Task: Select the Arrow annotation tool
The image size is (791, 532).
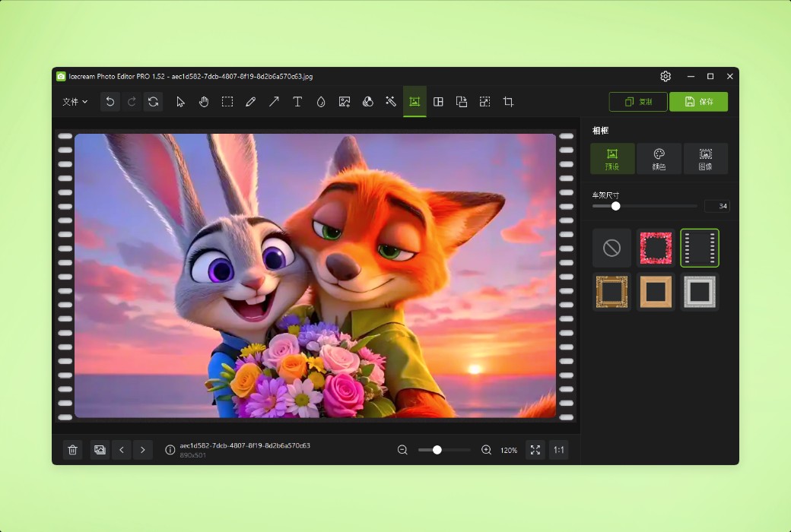Action: click(x=274, y=101)
